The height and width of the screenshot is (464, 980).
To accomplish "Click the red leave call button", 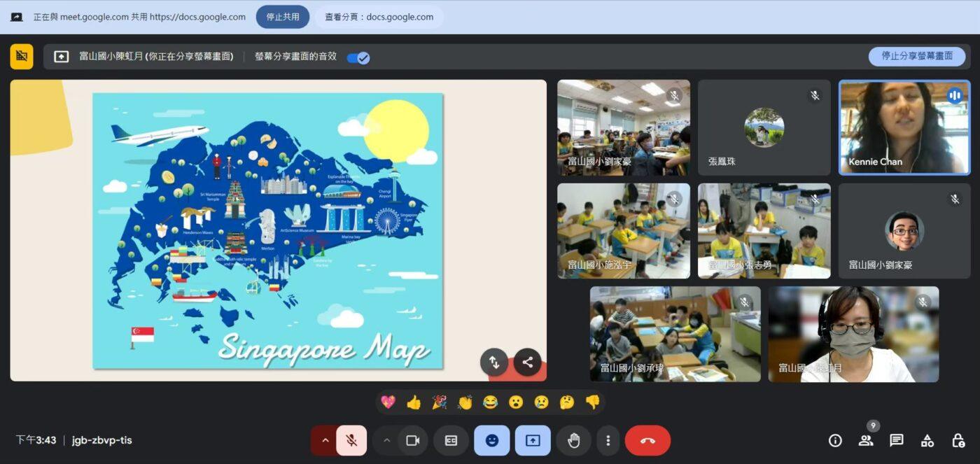I will [647, 440].
